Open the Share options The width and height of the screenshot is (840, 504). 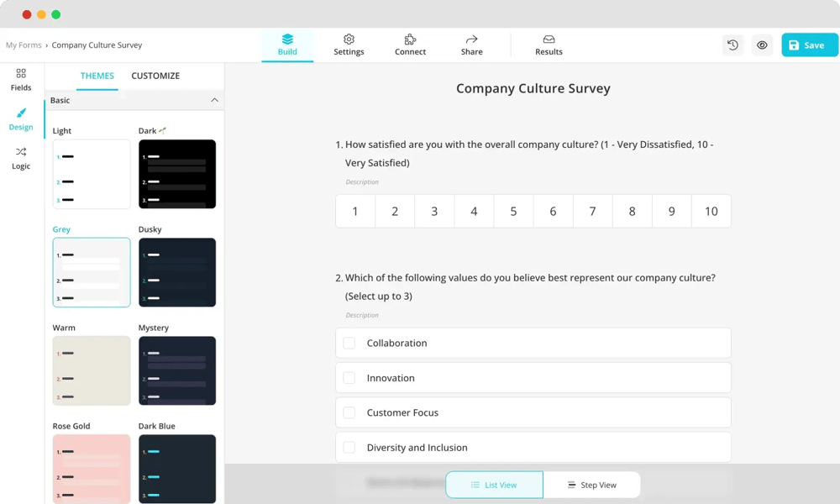[x=471, y=45]
